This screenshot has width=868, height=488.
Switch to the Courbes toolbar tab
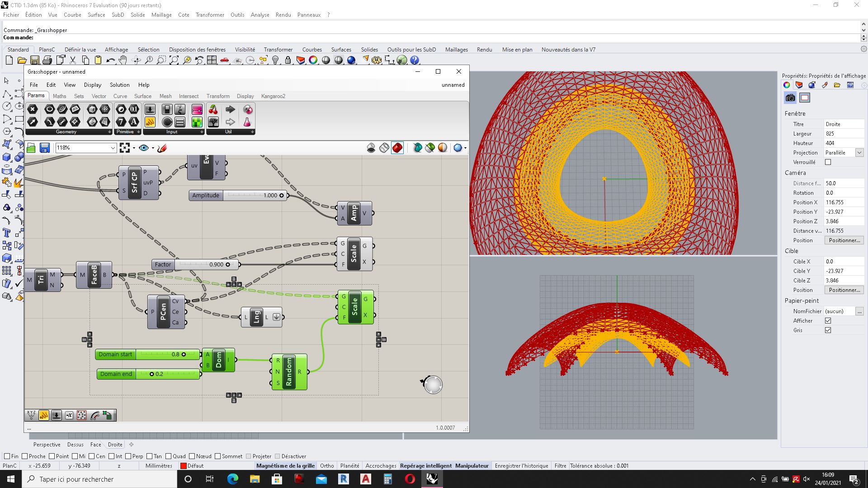click(312, 50)
